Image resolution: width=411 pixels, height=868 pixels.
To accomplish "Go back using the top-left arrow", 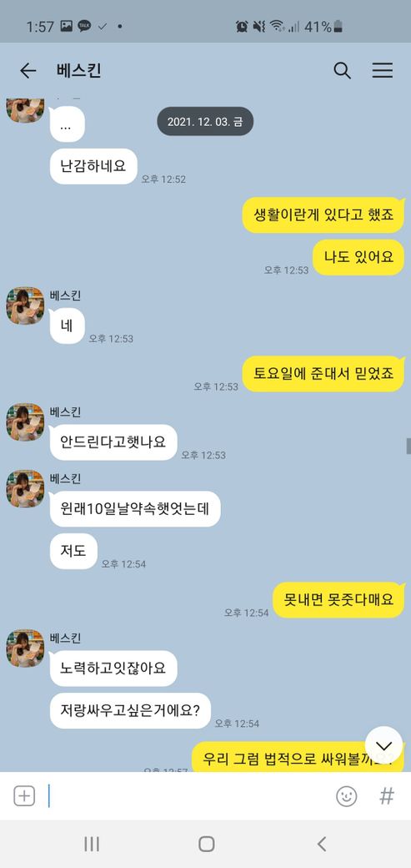I will tap(28, 71).
